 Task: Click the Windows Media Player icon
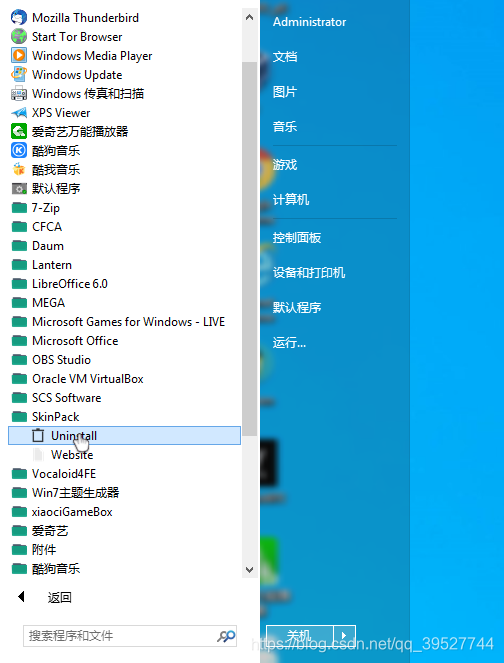19,56
